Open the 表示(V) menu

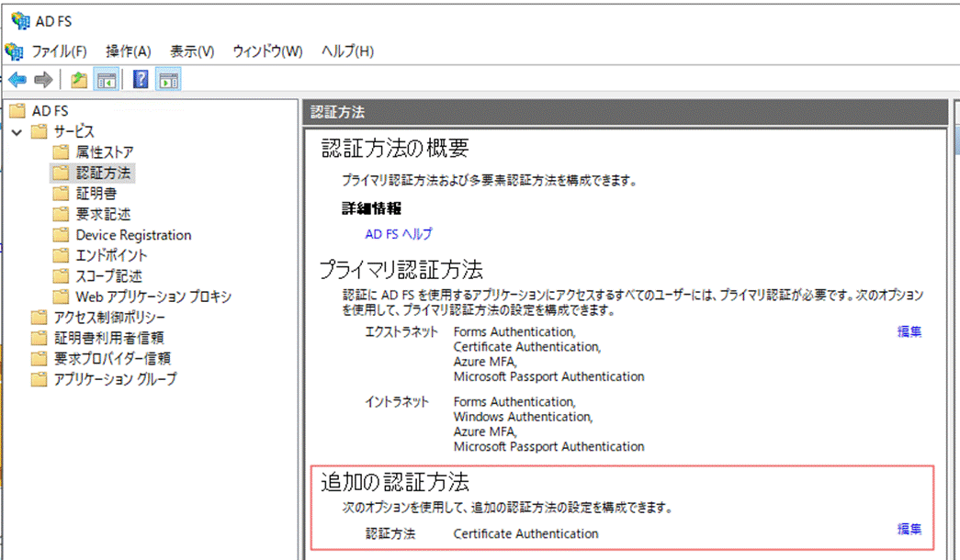pyautogui.click(x=192, y=51)
